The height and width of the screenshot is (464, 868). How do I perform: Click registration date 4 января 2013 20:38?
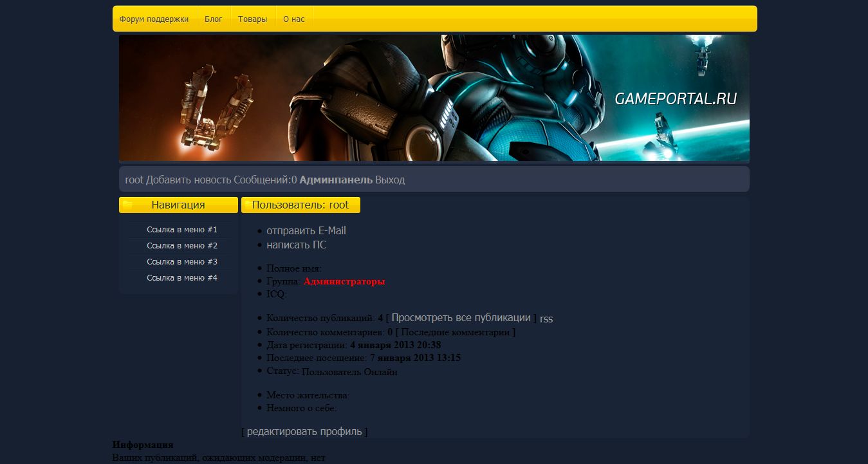point(396,346)
